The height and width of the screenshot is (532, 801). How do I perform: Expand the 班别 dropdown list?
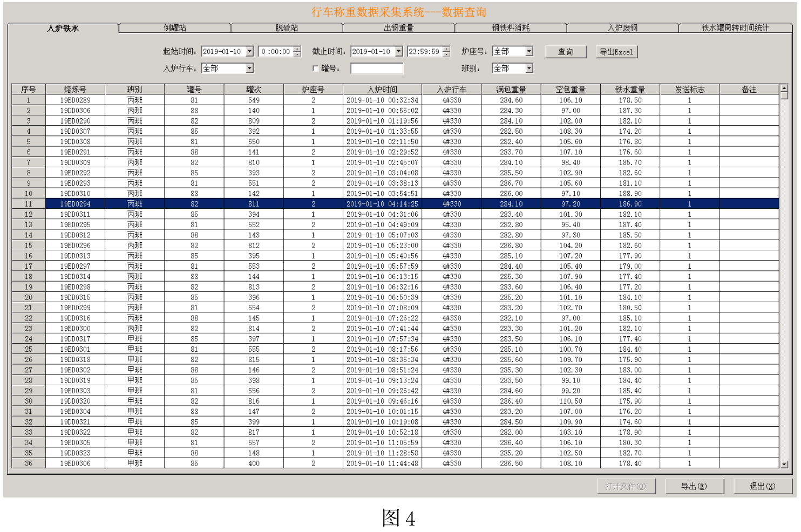[x=529, y=69]
